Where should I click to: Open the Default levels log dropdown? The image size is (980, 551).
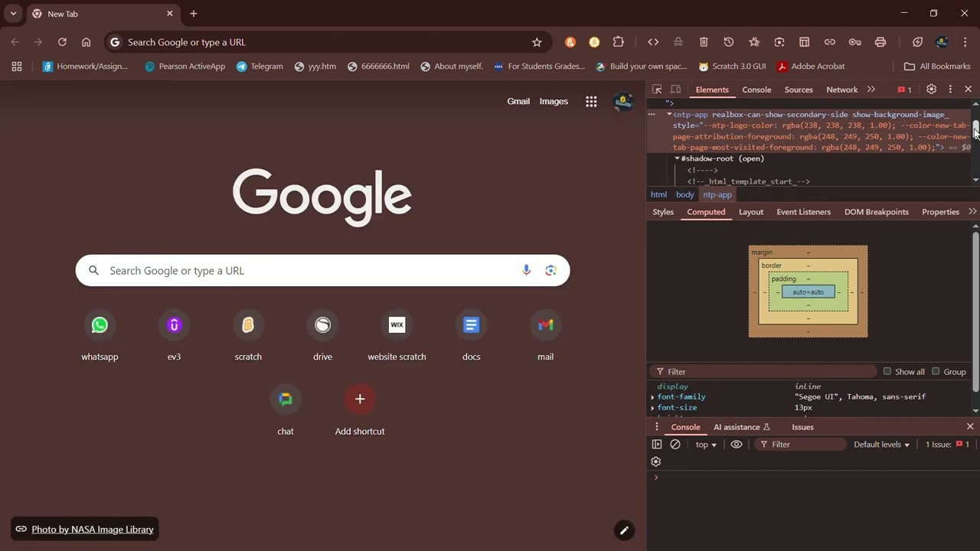pos(881,445)
